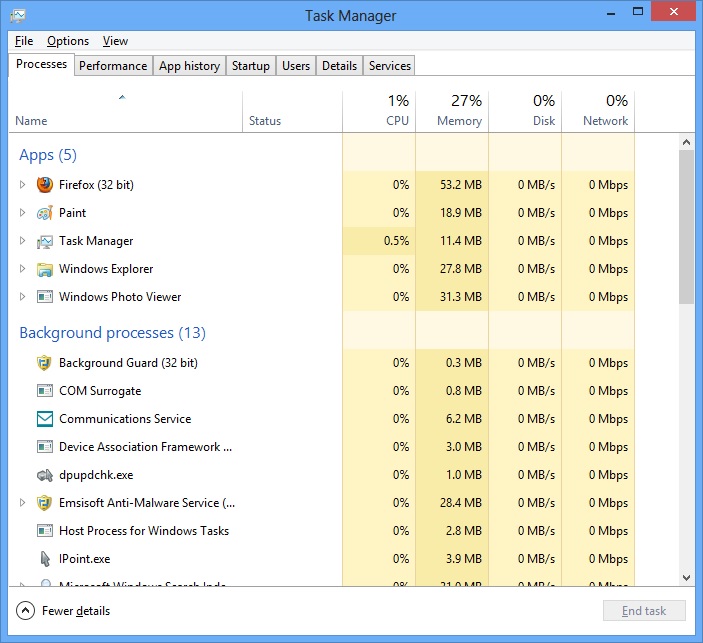Click the 0.5% CPU value
Image resolution: width=703 pixels, height=643 pixels.
pos(396,241)
